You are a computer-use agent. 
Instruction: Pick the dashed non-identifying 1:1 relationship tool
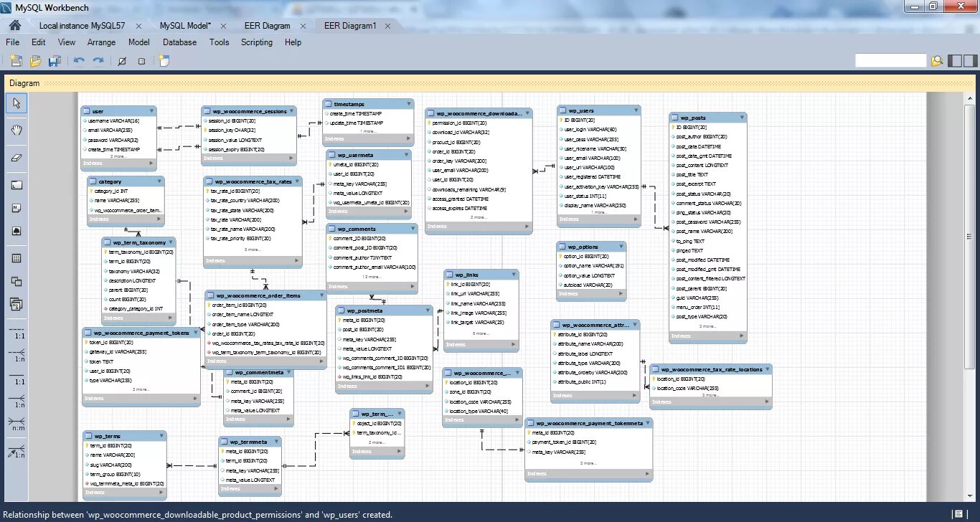[x=17, y=333]
